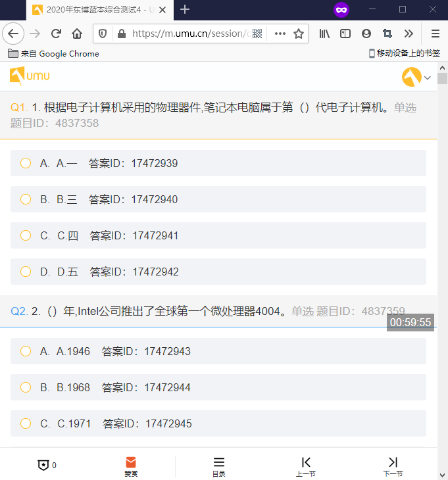This screenshot has width=448, height=480.
Task: Click the scrollbar up arrow
Action: [442, 68]
